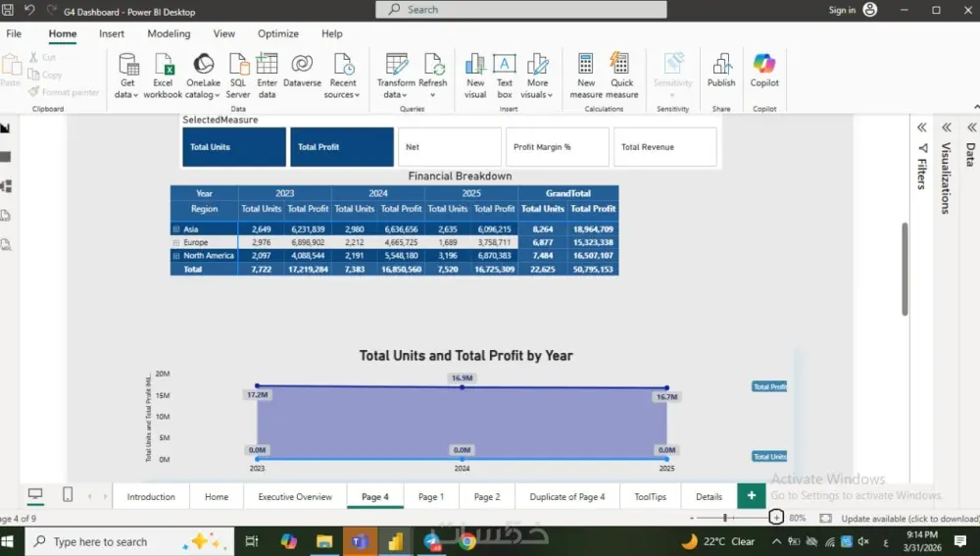Click Update available download link
This screenshot has width=980, height=556.
point(909,519)
